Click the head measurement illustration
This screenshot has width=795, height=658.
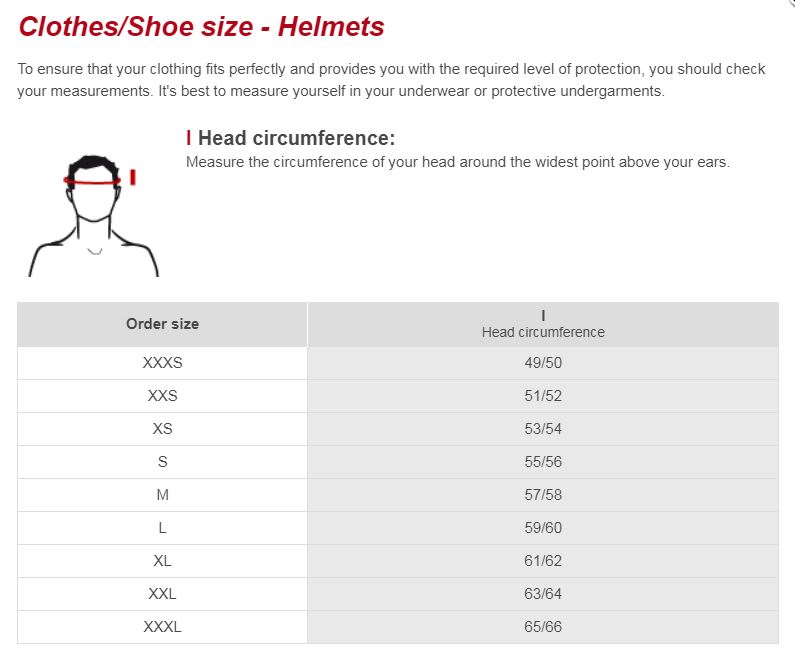coord(94,215)
